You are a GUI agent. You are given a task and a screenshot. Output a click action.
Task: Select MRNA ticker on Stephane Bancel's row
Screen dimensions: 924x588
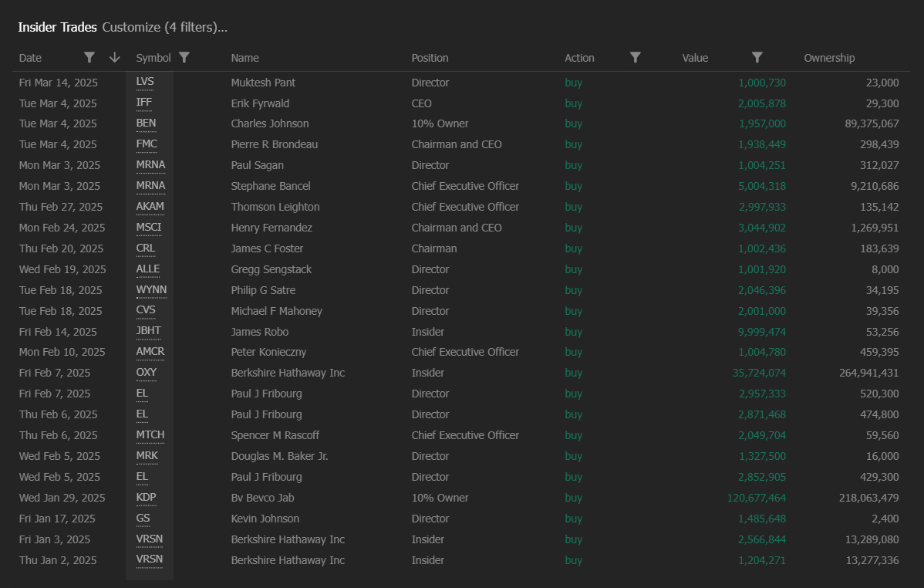150,185
